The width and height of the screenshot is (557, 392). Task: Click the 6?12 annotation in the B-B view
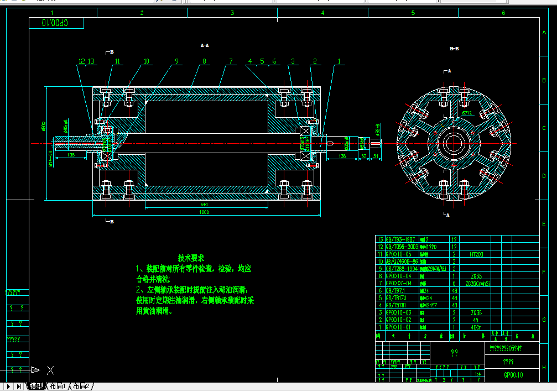467,113
